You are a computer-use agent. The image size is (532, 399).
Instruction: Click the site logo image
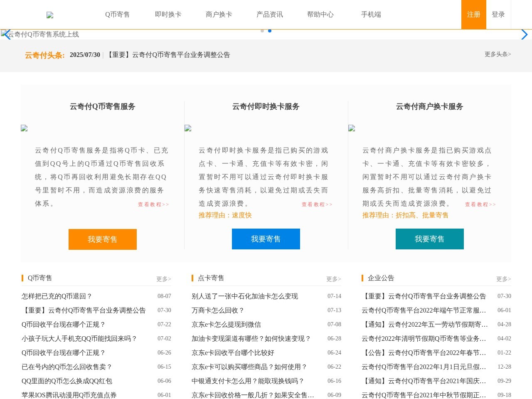pos(50,15)
